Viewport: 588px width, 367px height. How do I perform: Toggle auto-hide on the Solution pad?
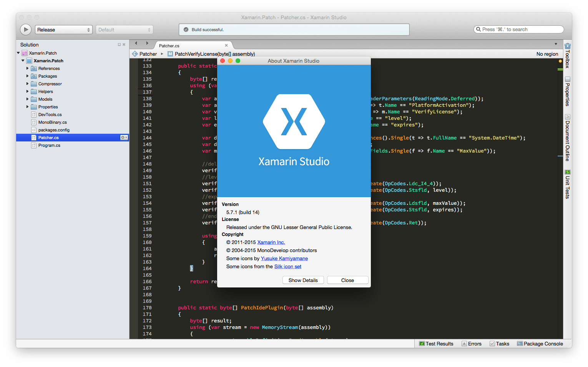click(119, 45)
